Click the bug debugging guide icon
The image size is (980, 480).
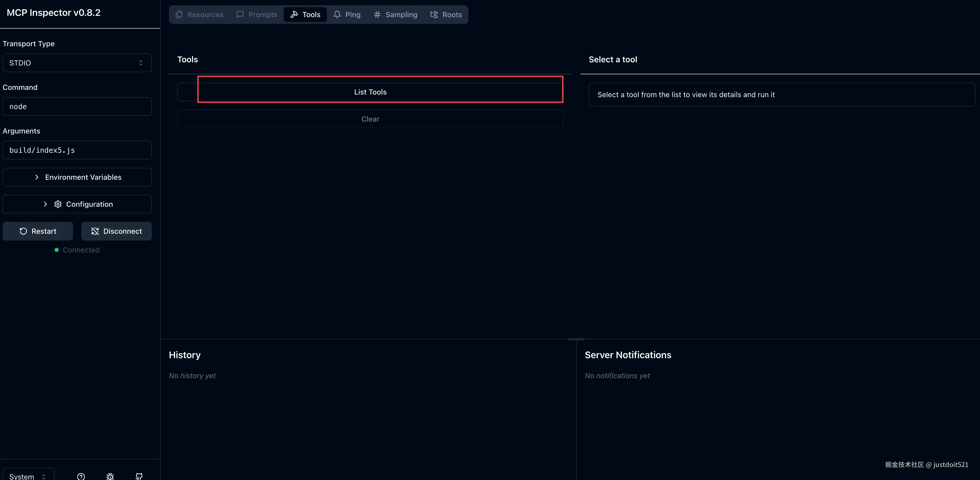110,476
